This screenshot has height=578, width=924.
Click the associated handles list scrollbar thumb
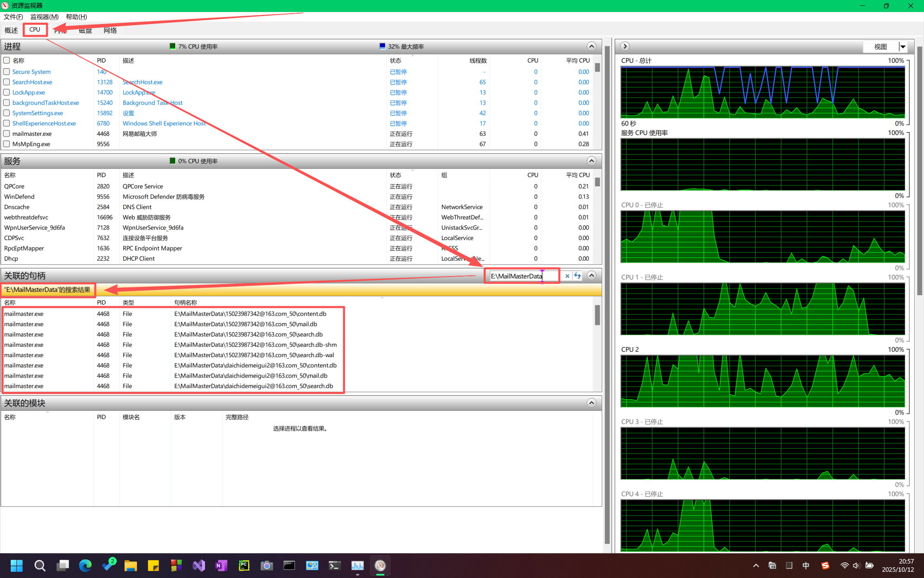597,315
